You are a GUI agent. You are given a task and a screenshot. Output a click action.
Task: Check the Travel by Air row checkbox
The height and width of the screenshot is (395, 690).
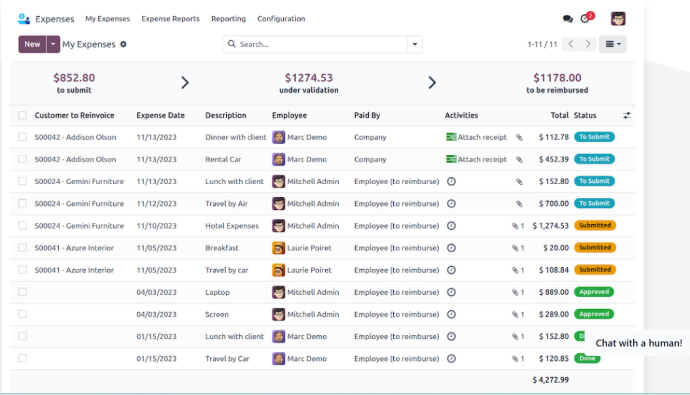(x=22, y=204)
